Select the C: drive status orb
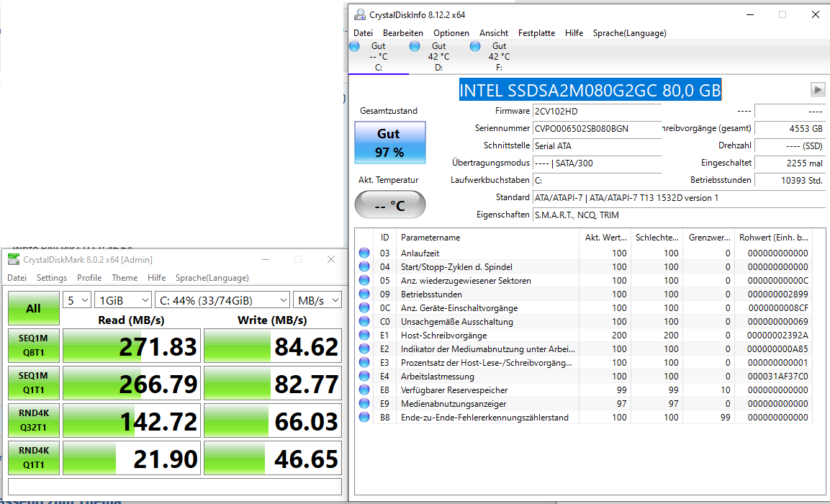Screen dimensions: 830x504 pos(355,46)
